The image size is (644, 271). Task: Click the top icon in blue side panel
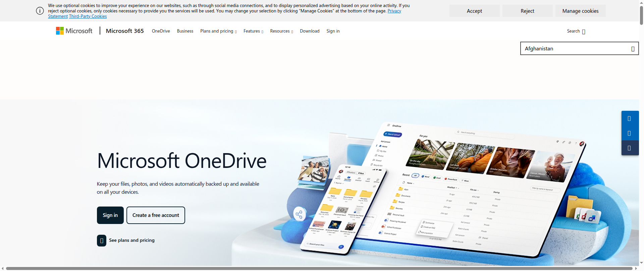629,118
